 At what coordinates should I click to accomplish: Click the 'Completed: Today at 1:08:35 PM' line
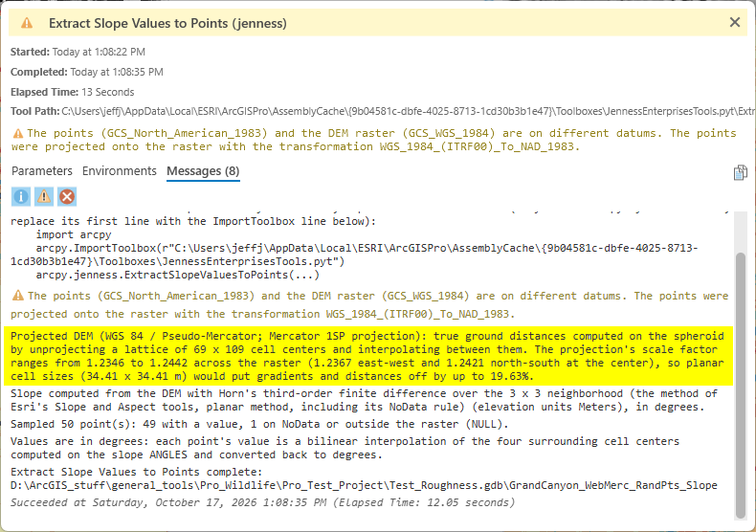click(x=87, y=72)
